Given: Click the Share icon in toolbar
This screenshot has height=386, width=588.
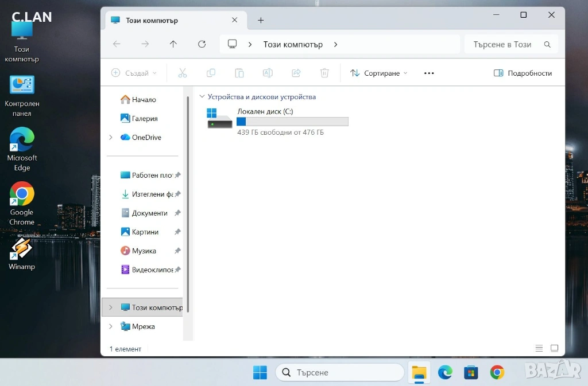Looking at the screenshot, I should (x=296, y=73).
